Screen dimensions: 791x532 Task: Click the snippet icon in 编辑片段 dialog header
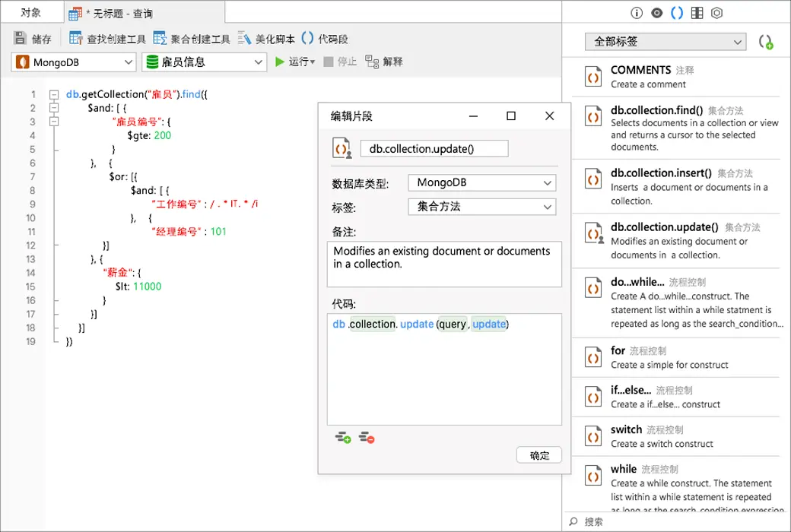tap(341, 148)
